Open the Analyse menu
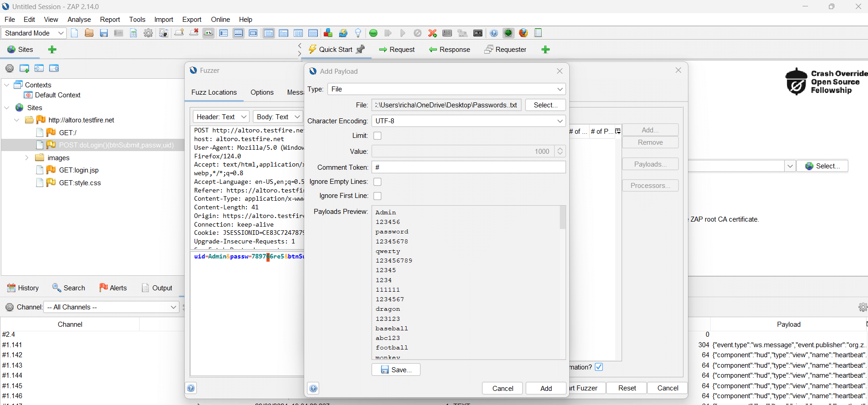 (79, 20)
